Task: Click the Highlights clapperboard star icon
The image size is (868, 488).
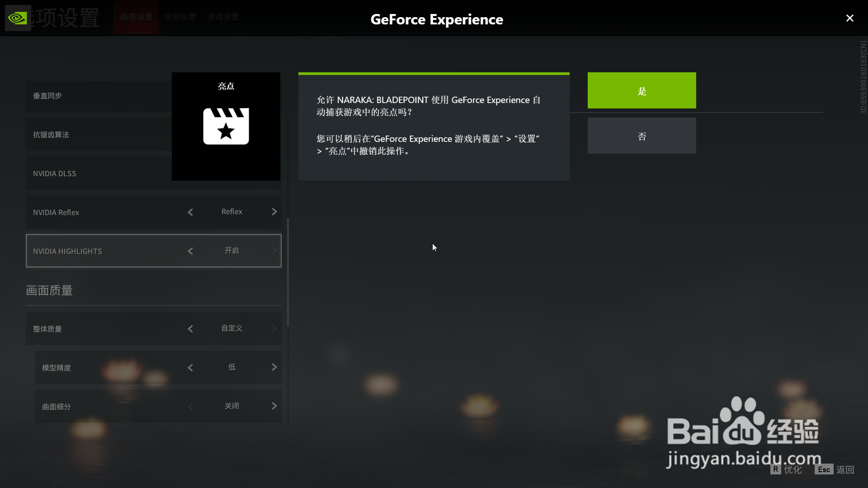Action: point(226,126)
